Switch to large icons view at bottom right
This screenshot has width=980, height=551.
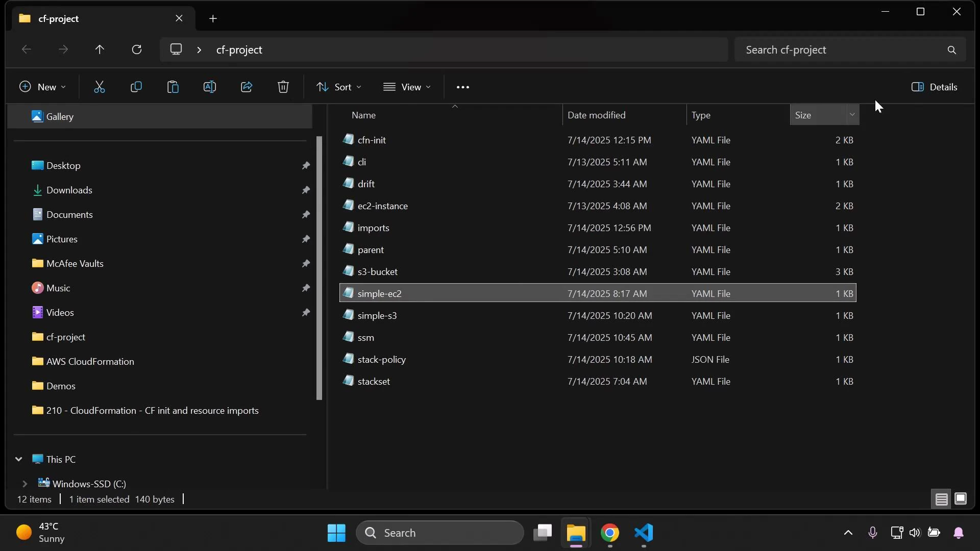click(962, 499)
